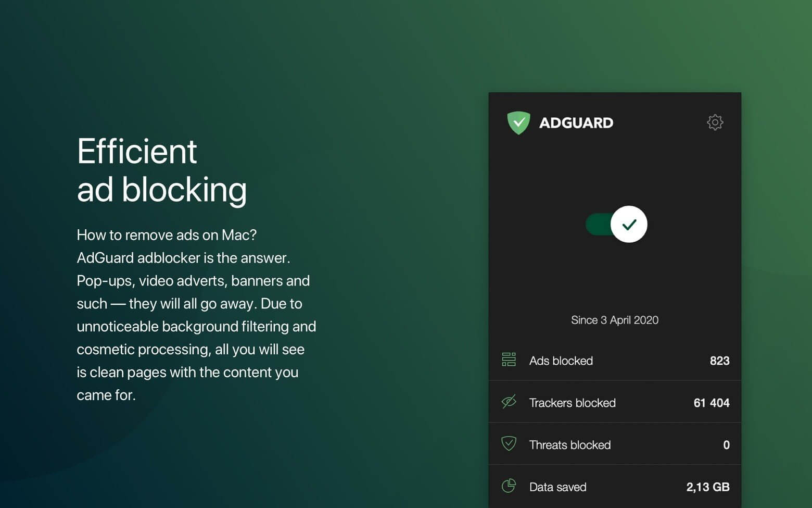Click the Since 3 April 2020 text

click(615, 320)
